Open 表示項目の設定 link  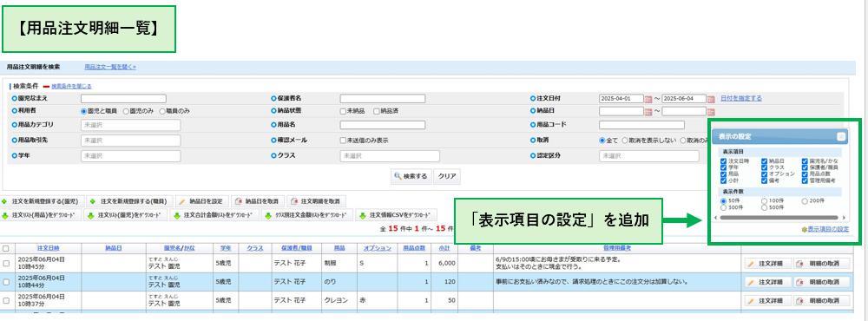tap(828, 229)
